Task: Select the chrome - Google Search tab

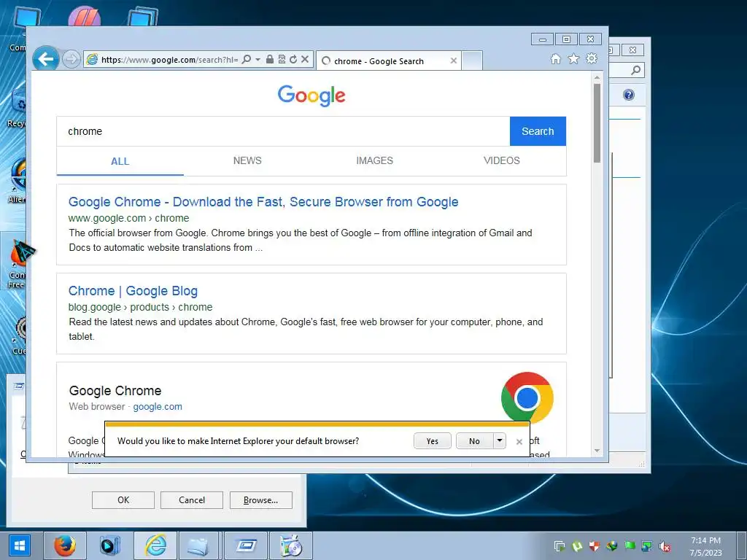Action: (388, 61)
